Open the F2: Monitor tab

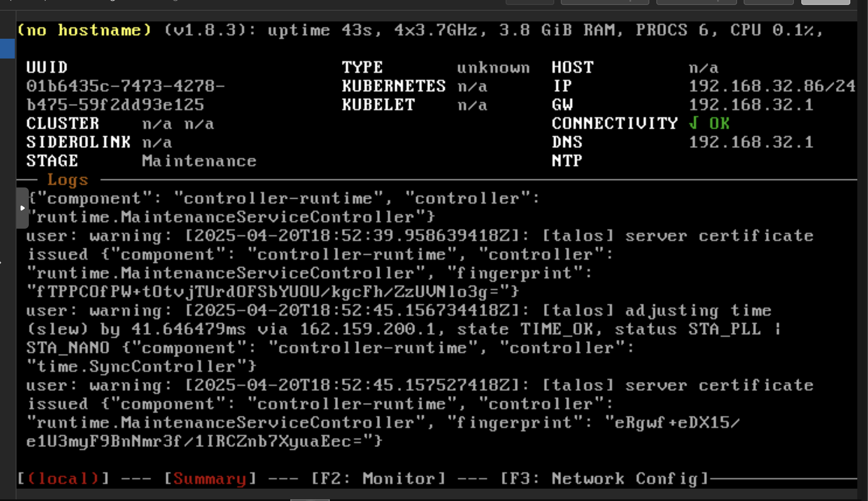coord(378,478)
